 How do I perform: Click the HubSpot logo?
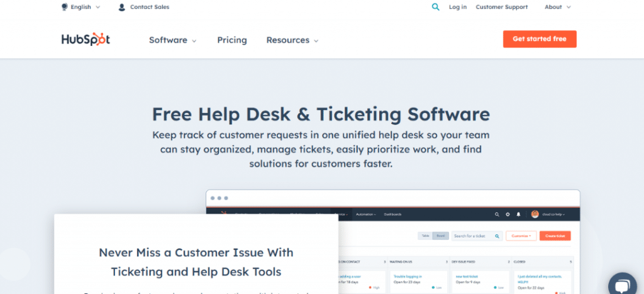point(86,40)
